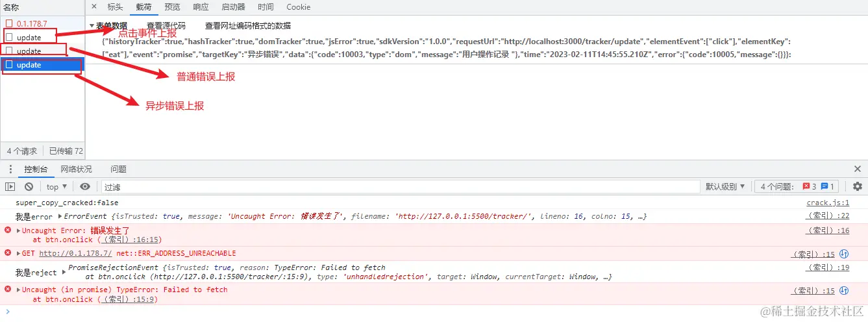Click the icon of the highlighted update request
The height and width of the screenshot is (322, 868).
(9, 65)
